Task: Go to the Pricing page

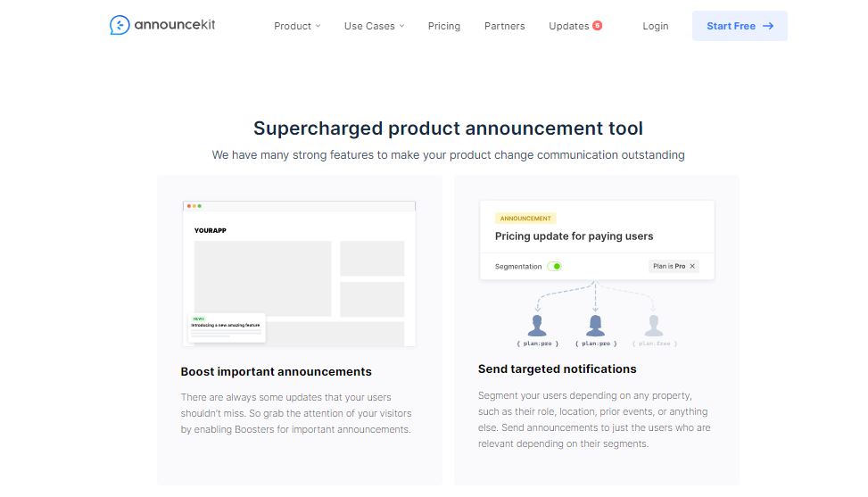Action: tap(444, 26)
